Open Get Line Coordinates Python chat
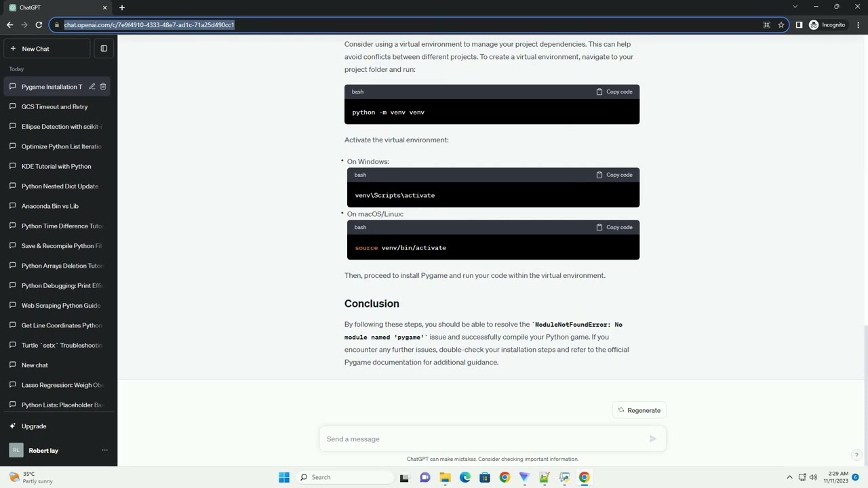This screenshot has width=868, height=488. point(58,325)
